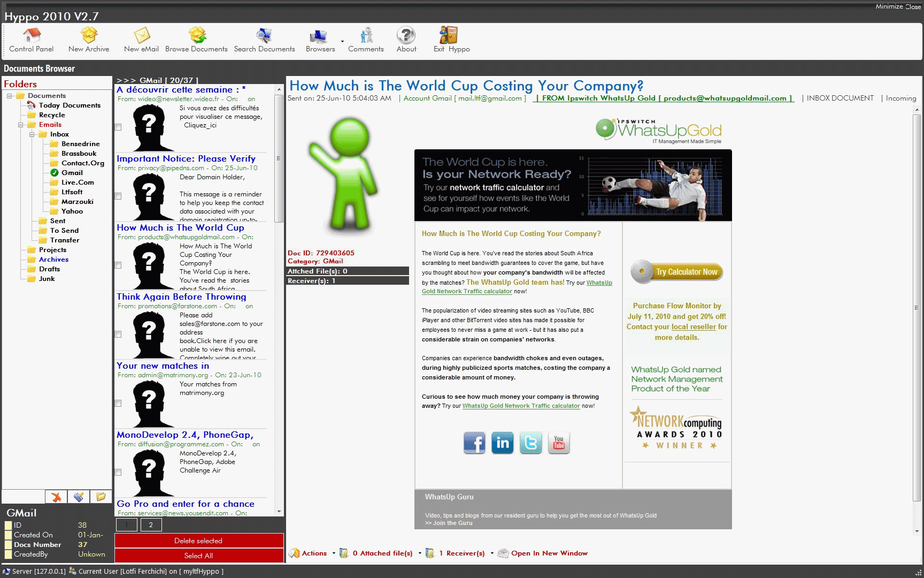Screen dimensions: 924x578
Task: Compose with the New eMail icon
Action: (x=142, y=35)
